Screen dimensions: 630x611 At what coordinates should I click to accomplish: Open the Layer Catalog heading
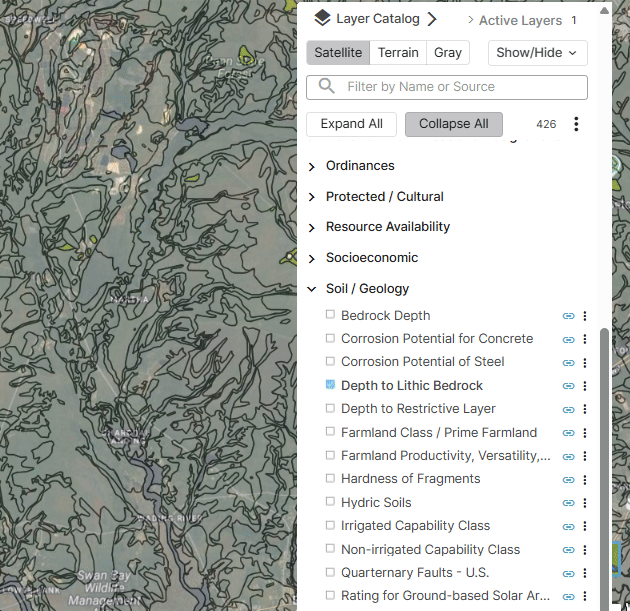378,19
